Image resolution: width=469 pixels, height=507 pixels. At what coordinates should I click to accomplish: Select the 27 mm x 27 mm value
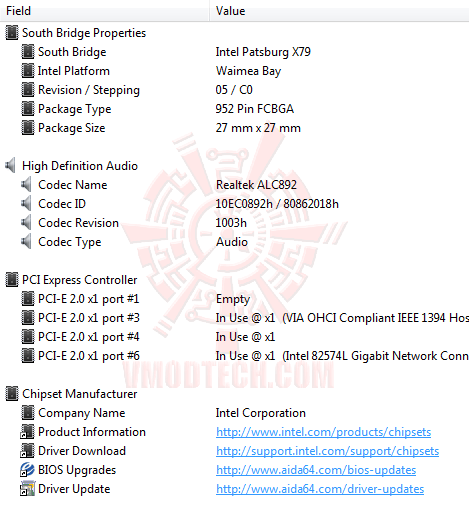258,128
